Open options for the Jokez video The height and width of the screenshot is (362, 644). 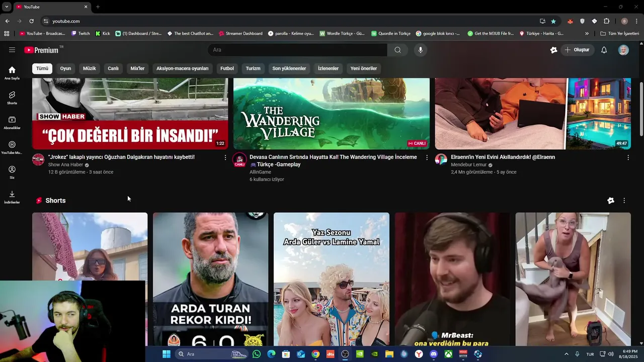coord(225,157)
